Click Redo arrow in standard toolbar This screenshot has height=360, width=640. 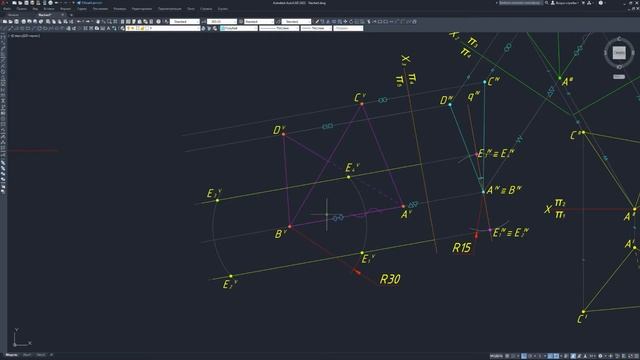87,22
